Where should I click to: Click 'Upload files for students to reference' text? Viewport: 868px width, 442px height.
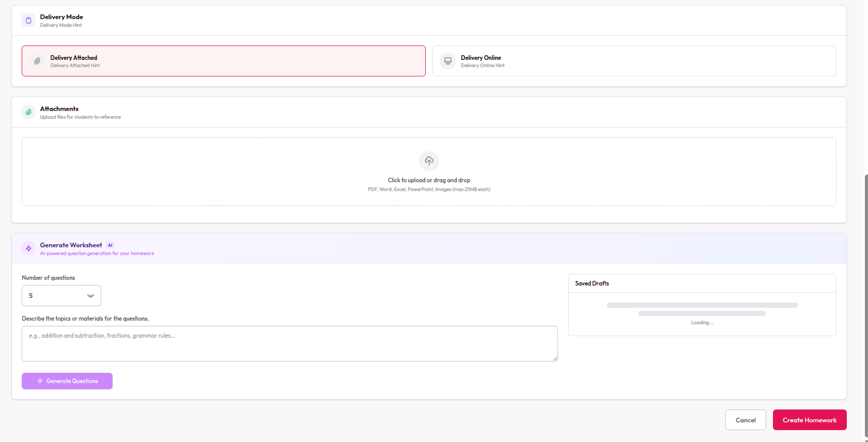click(81, 117)
